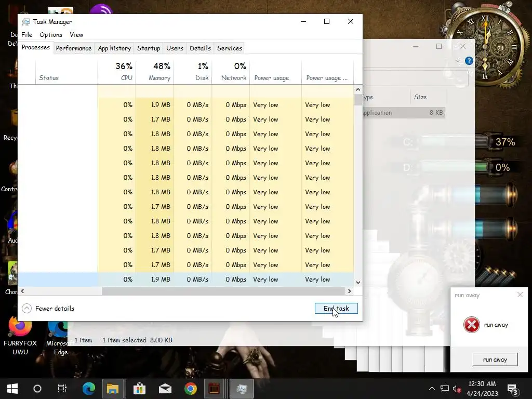Sort processes by the Status column
Image resolution: width=532 pixels, height=399 pixels.
click(x=66, y=72)
